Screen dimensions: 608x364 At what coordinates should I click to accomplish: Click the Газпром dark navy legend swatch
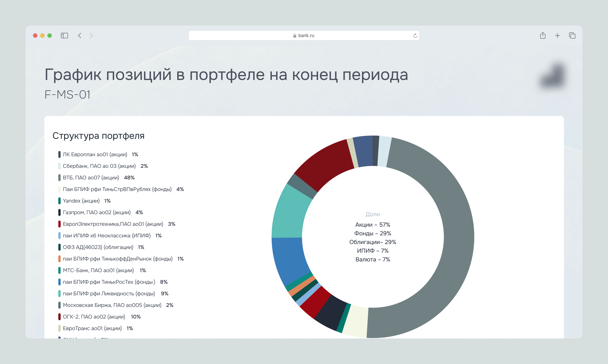coord(59,212)
